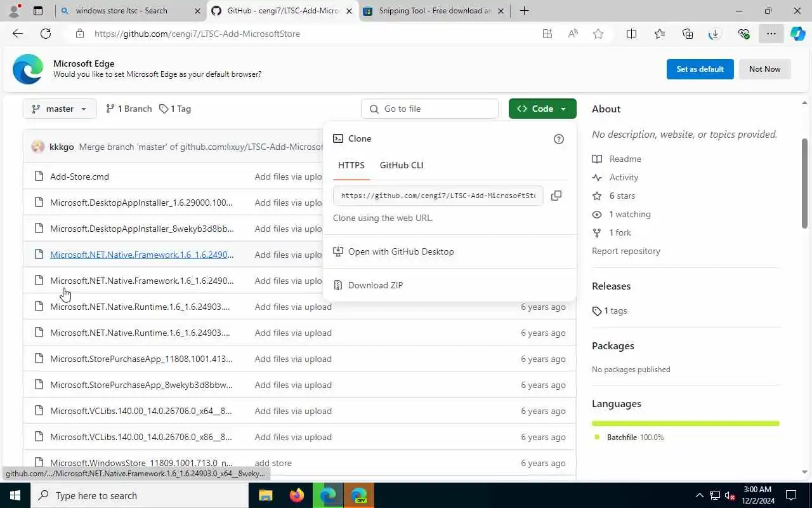Switch to Snipping Tool browser tab
The height and width of the screenshot is (508, 812).
[435, 11]
